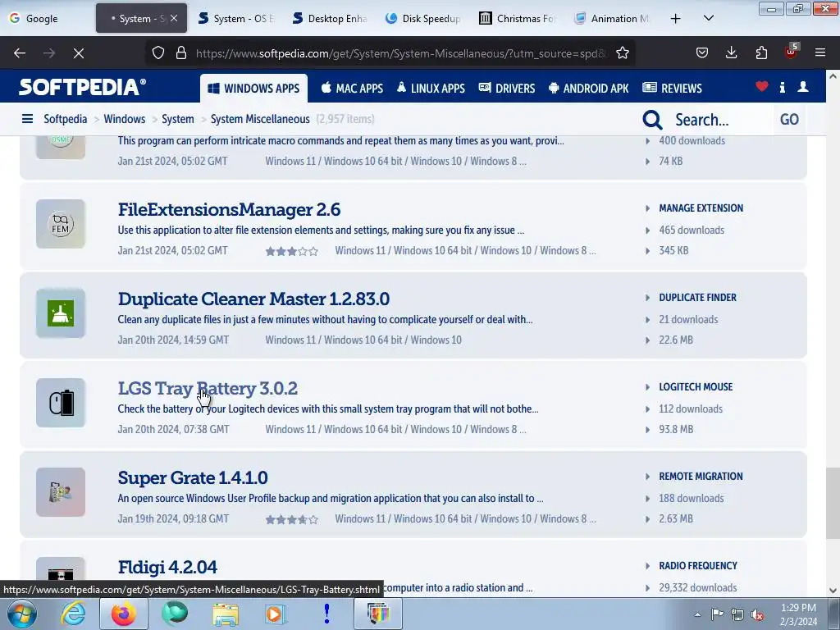Switch to Disk Speedup tab
The height and width of the screenshot is (630, 840).
click(x=425, y=19)
